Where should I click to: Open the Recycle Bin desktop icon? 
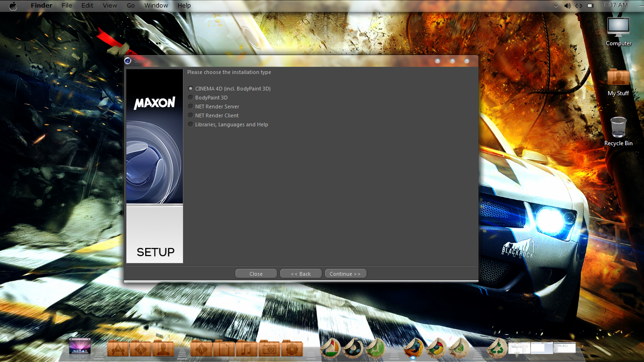tap(619, 132)
